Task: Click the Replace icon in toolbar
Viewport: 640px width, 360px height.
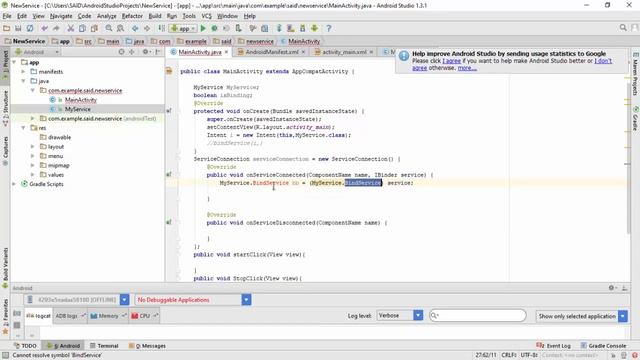Action: 120,28
